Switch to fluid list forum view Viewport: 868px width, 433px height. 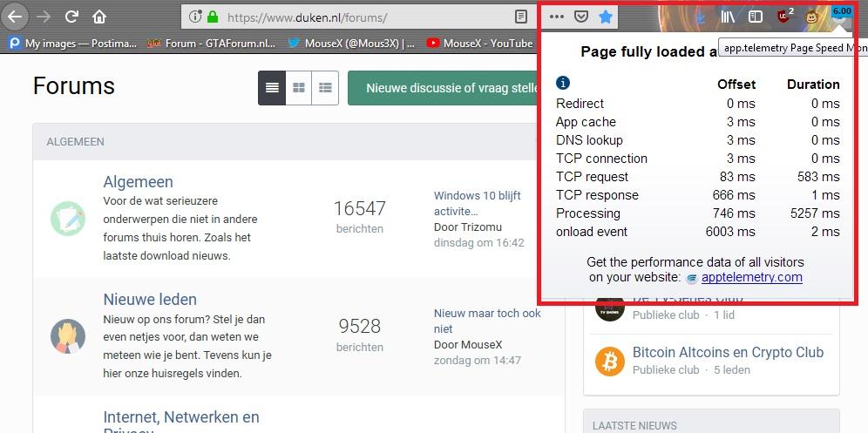(325, 88)
